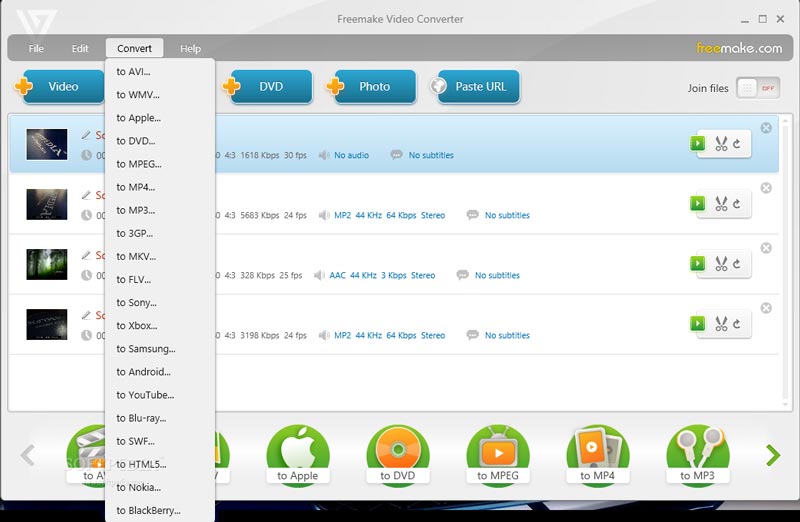
Task: Select 'No audio' option in first row
Action: [352, 155]
